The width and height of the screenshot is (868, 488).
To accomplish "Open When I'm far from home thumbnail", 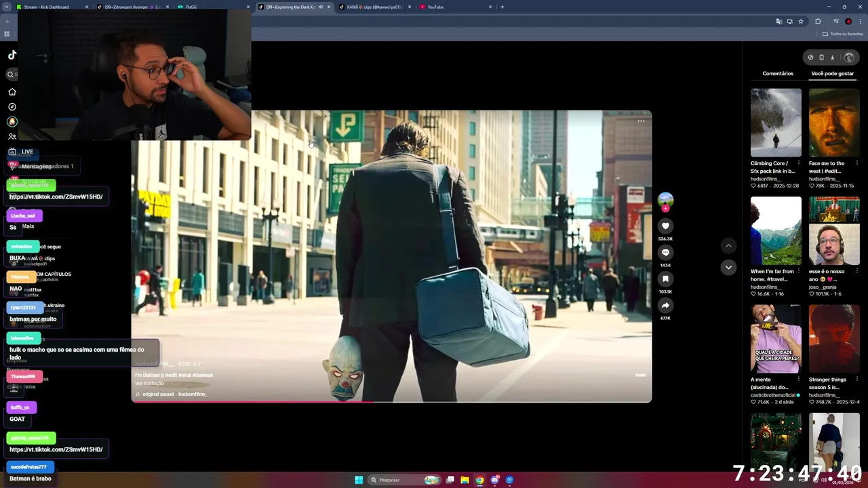I will (776, 231).
